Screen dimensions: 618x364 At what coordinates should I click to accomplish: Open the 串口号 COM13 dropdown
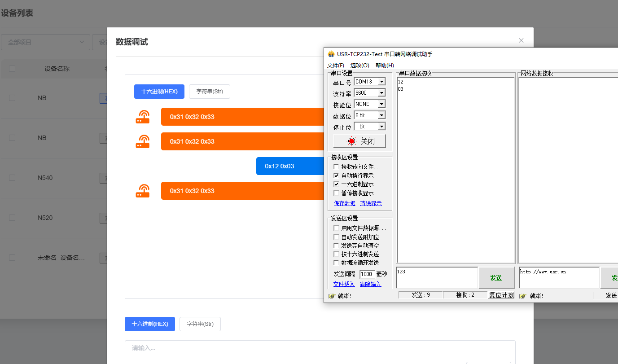[381, 82]
